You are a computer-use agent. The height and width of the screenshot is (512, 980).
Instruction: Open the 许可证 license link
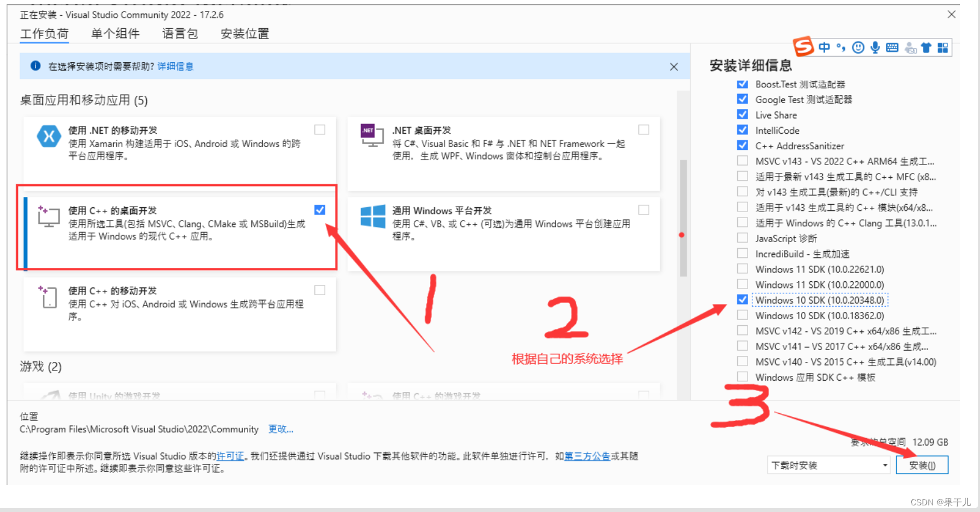230,456
